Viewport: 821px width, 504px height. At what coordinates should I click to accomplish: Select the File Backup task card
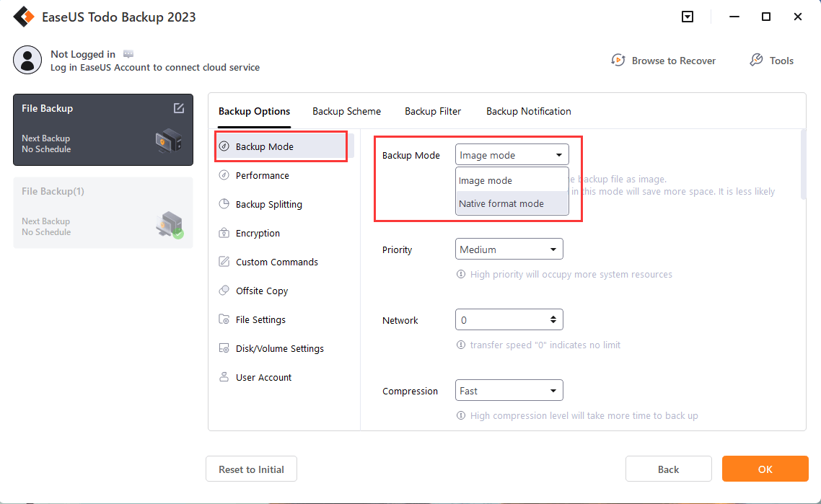tap(103, 129)
